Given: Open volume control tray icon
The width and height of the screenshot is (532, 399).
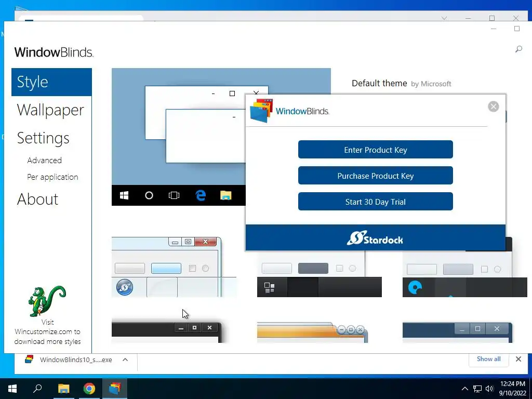Looking at the screenshot, I should [489, 389].
